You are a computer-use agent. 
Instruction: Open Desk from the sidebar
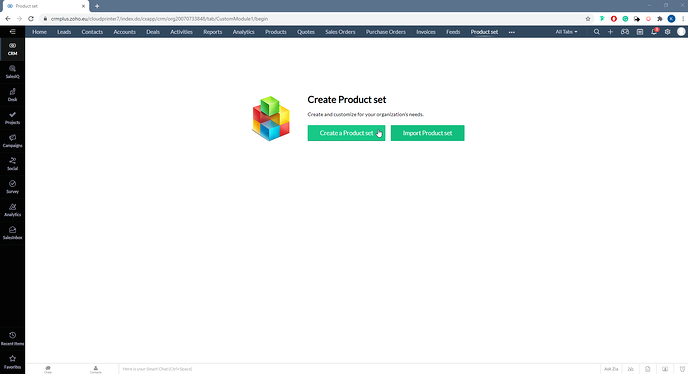(12, 95)
